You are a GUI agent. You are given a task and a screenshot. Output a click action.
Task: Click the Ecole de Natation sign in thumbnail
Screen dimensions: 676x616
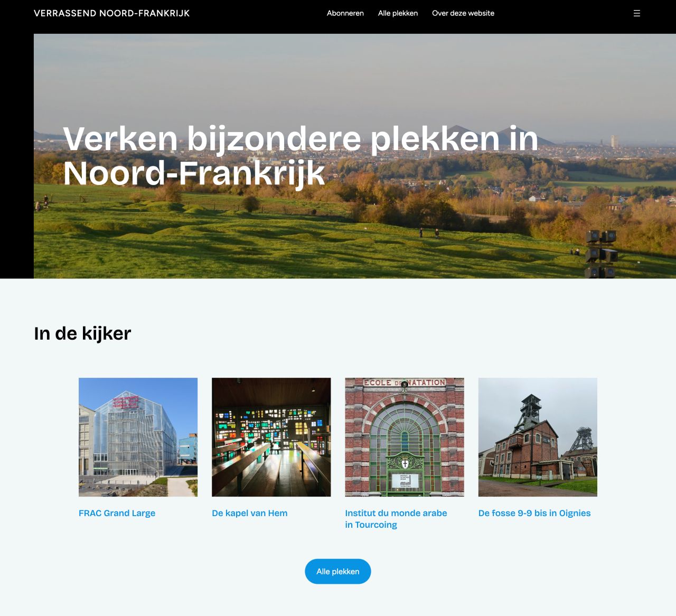tap(405, 382)
